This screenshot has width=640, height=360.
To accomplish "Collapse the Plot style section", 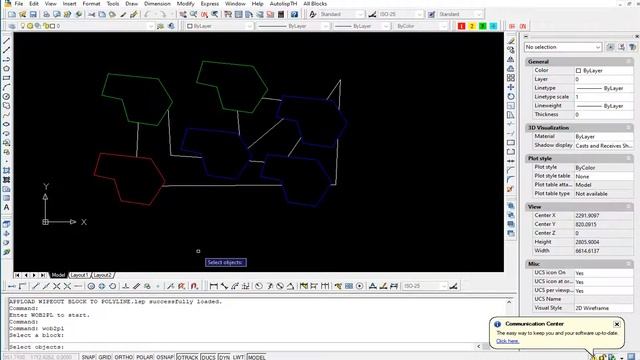I will point(629,158).
